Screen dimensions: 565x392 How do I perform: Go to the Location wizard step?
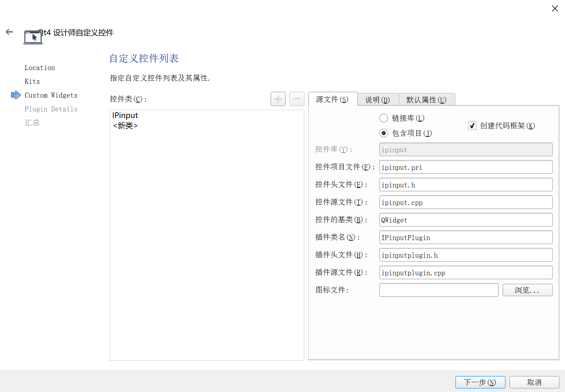pyautogui.click(x=40, y=67)
